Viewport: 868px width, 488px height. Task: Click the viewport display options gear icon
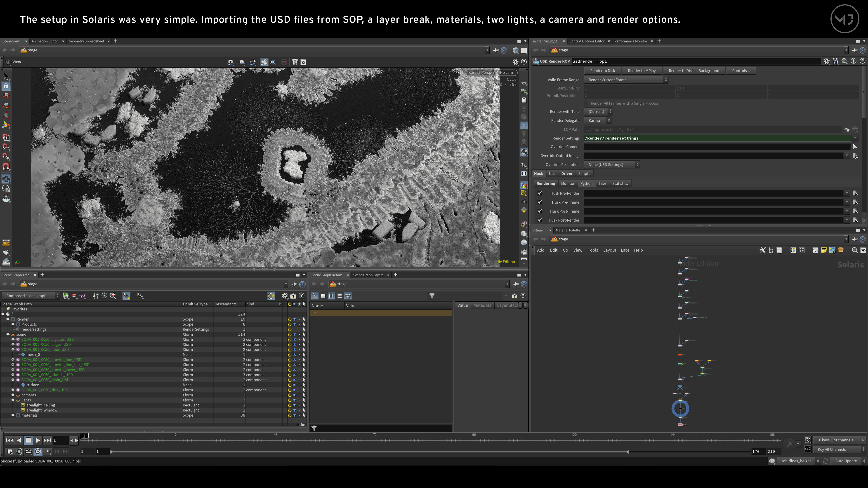[x=515, y=62]
